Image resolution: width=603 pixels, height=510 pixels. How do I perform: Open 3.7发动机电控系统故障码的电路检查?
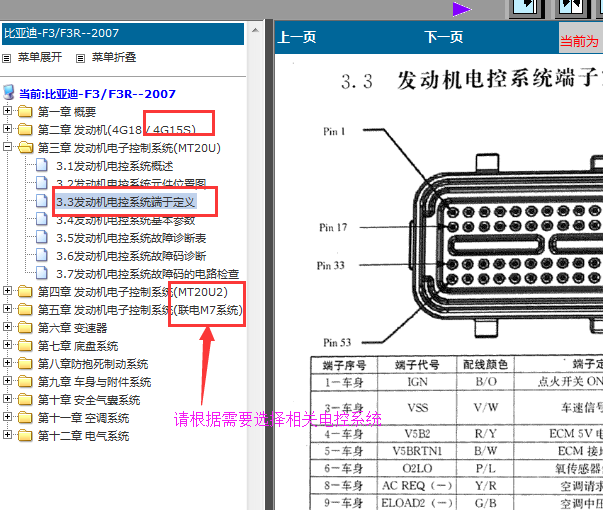[x=148, y=274]
